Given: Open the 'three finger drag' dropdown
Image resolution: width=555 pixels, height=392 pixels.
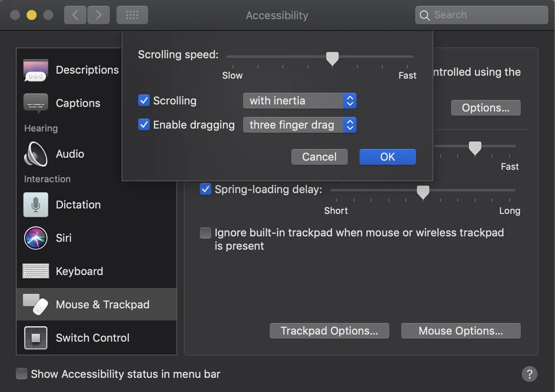Looking at the screenshot, I should pyautogui.click(x=300, y=125).
